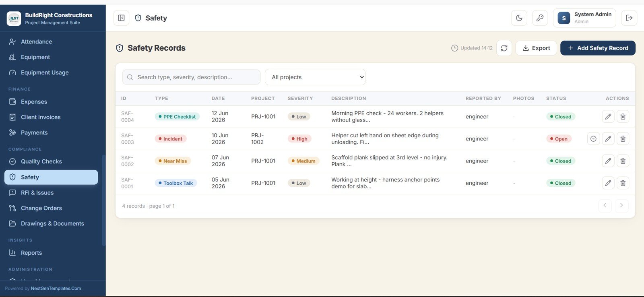Screen dimensions: 644x297
Task: Click the logout icon in the header
Action: 629,18
